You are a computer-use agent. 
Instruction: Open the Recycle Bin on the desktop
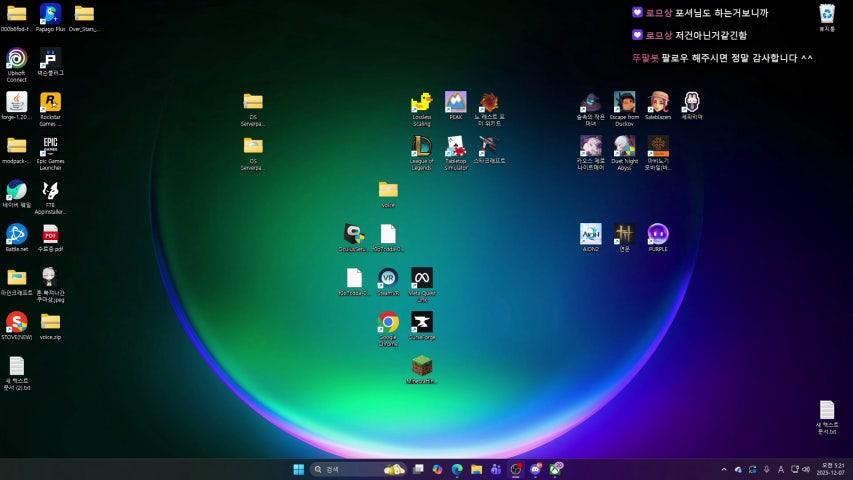[827, 14]
